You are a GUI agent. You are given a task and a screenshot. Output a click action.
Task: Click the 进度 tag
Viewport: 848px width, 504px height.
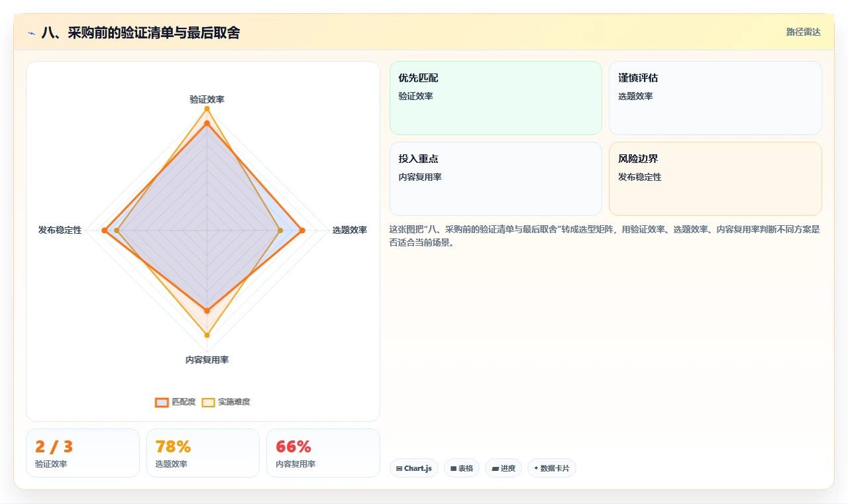click(503, 468)
